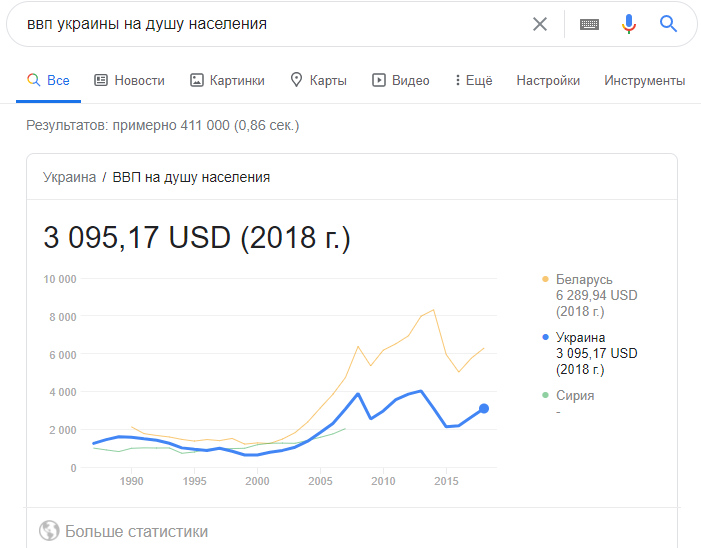Click the globe icon beside Больше статистики
Screen dimensions: 701x548
pyautogui.click(x=49, y=531)
